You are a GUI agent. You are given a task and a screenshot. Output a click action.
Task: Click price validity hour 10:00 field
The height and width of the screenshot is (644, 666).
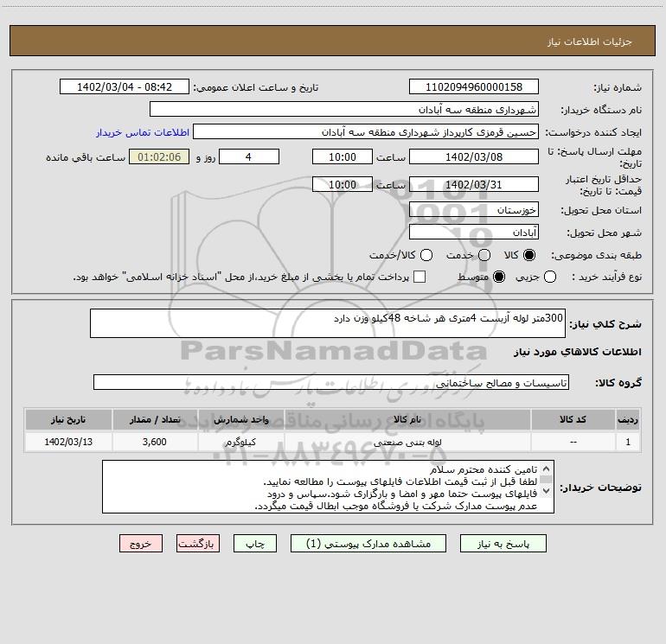pos(343,184)
